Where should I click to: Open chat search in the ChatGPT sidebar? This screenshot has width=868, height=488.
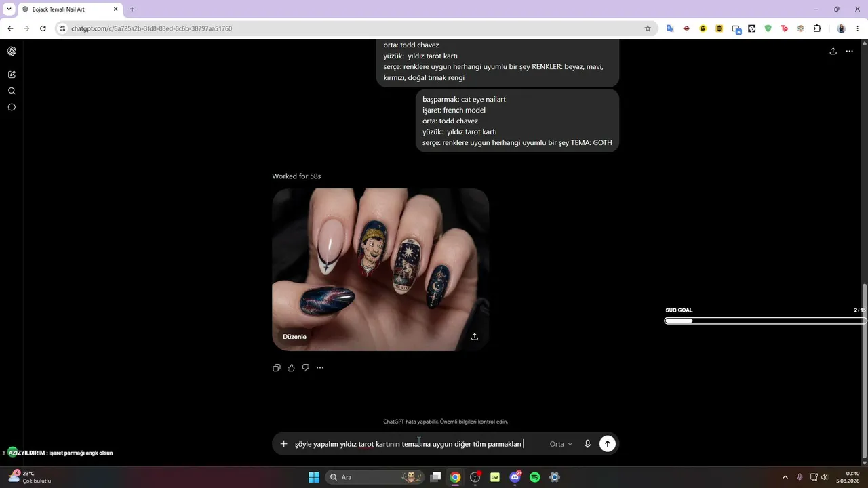pyautogui.click(x=12, y=91)
